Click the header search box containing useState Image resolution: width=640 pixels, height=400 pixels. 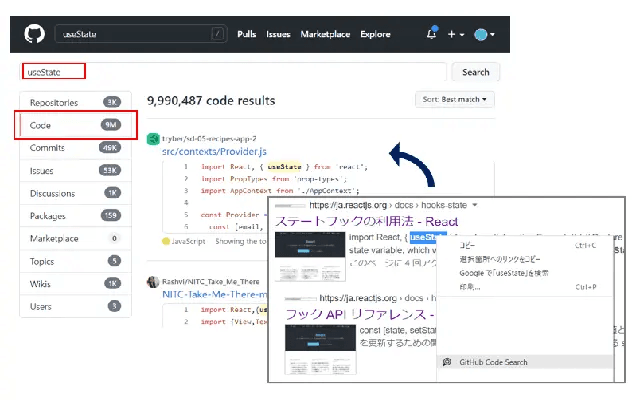tap(141, 34)
